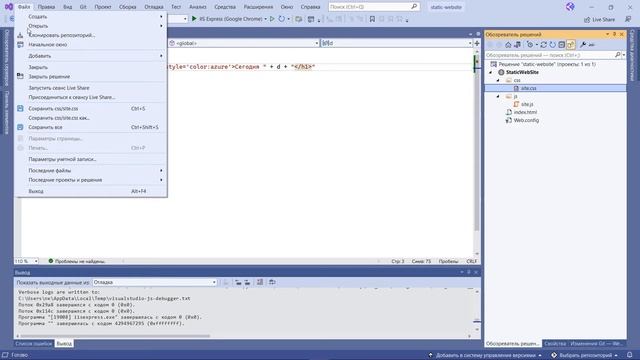Open the Открыть submenu
The height and width of the screenshot is (360, 640).
tap(91, 26)
